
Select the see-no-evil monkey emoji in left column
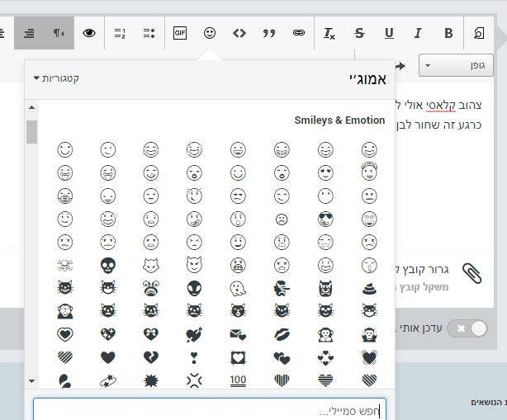(65, 311)
